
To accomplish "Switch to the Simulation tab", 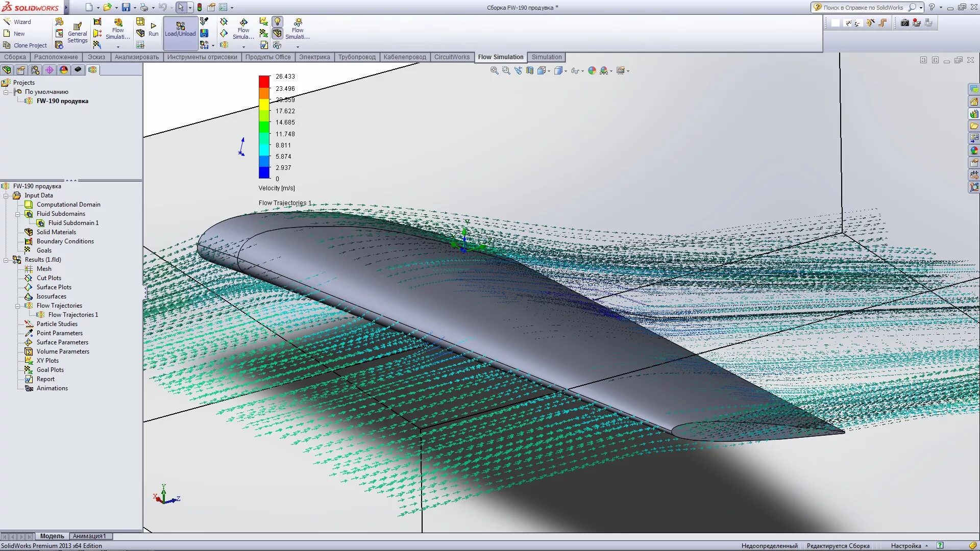I will pyautogui.click(x=546, y=57).
